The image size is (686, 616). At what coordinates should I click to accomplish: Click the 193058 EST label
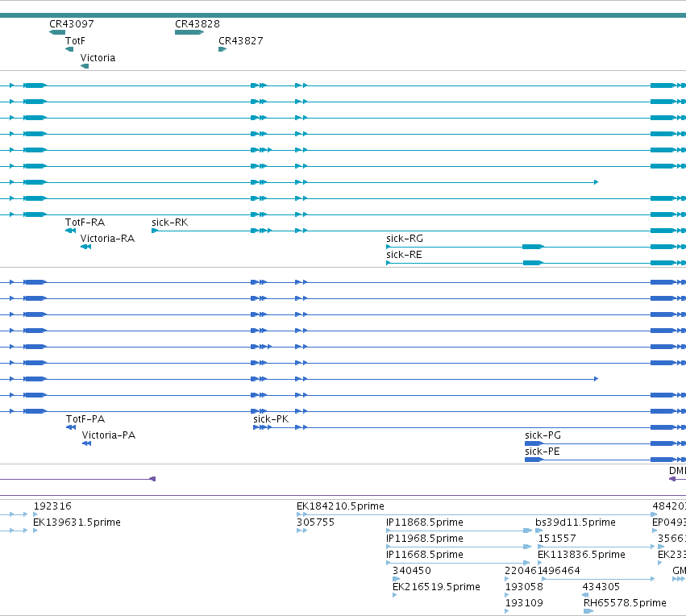click(524, 588)
